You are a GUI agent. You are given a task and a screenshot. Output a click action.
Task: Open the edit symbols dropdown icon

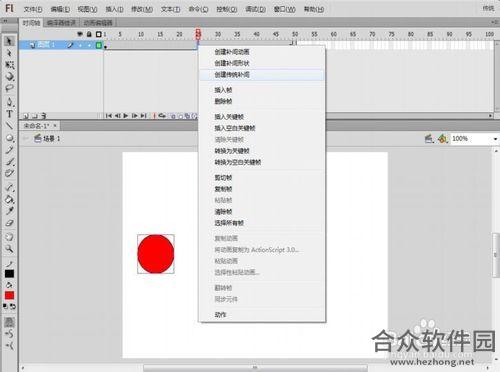pos(443,138)
